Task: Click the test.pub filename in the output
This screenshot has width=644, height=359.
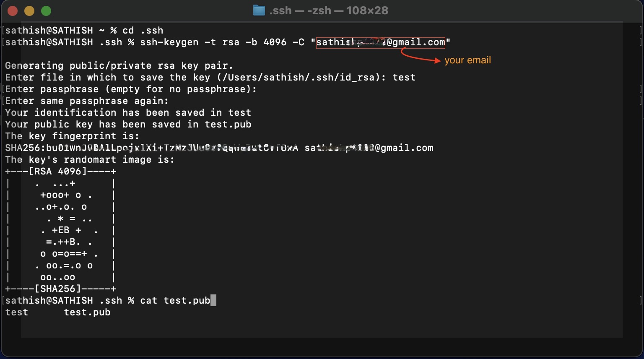Action: pyautogui.click(x=87, y=312)
